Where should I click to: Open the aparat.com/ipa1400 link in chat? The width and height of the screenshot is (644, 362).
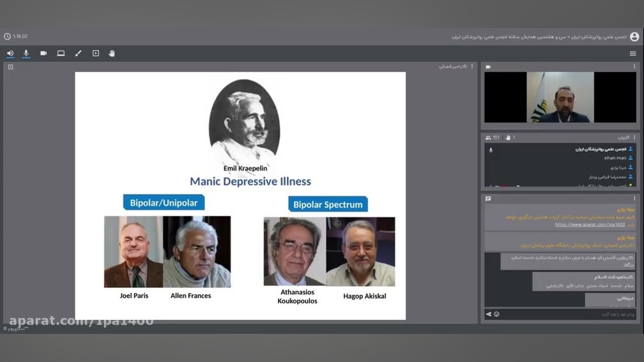(589, 225)
